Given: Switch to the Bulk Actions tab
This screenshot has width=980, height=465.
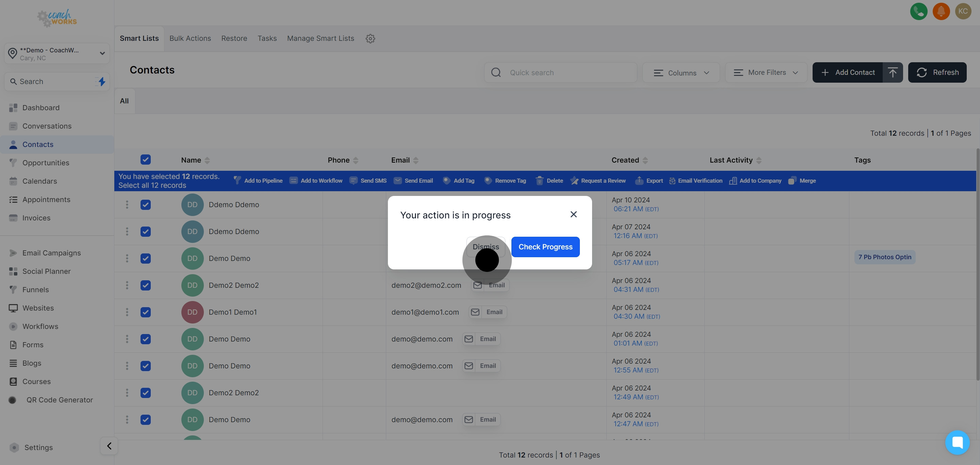Looking at the screenshot, I should click(190, 38).
